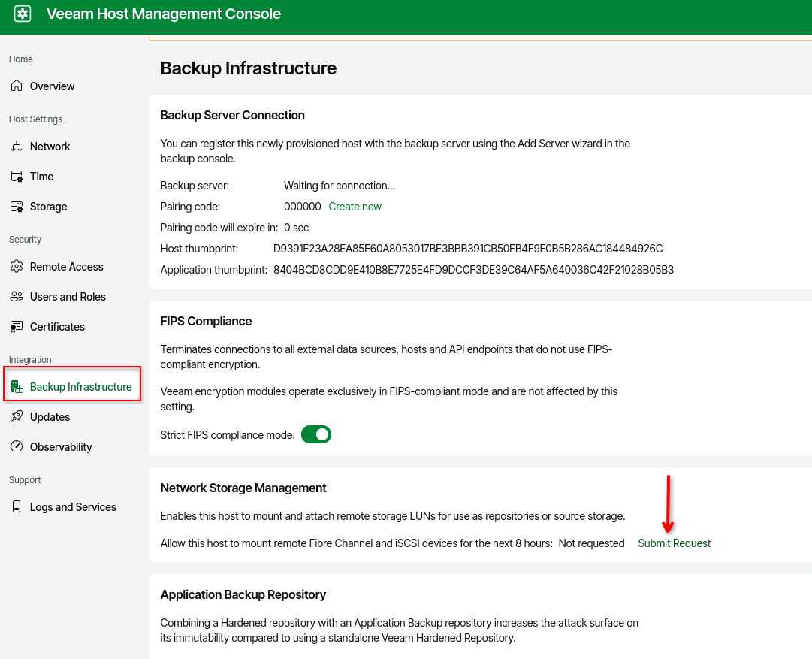Click the Remote Access gear icon
Image resolution: width=812 pixels, height=659 pixels.
17,266
